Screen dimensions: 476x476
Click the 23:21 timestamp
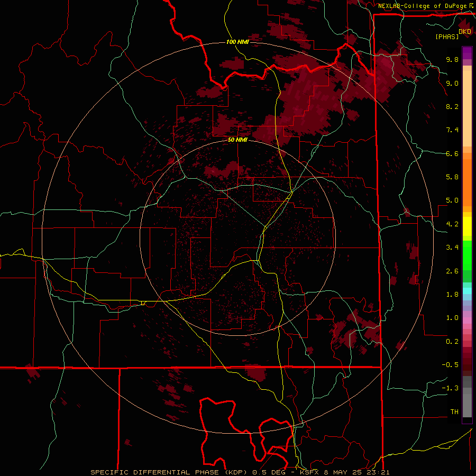(379, 472)
